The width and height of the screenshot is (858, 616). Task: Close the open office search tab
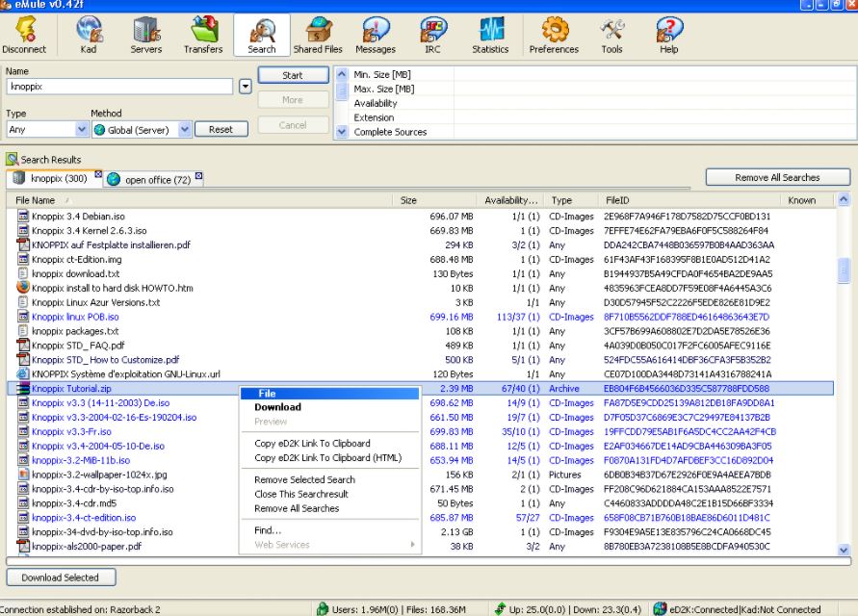[198, 175]
